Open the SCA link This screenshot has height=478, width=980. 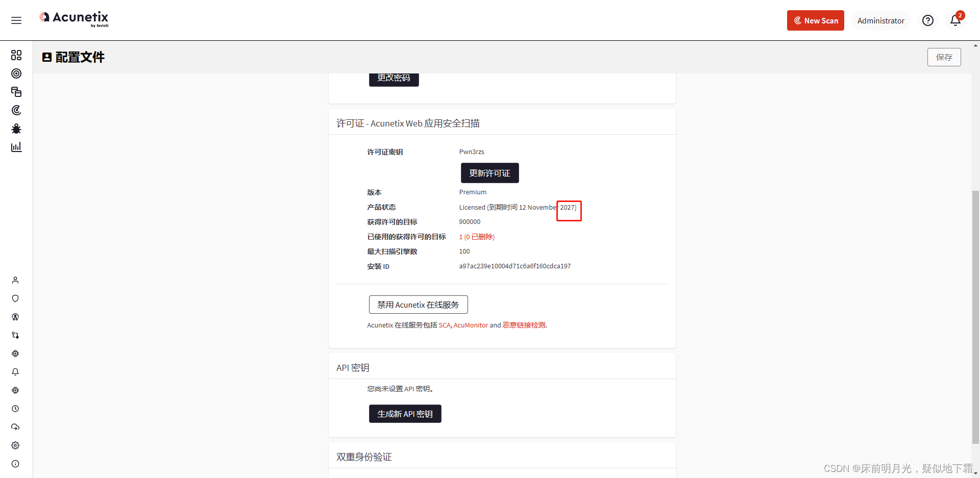[445, 325]
